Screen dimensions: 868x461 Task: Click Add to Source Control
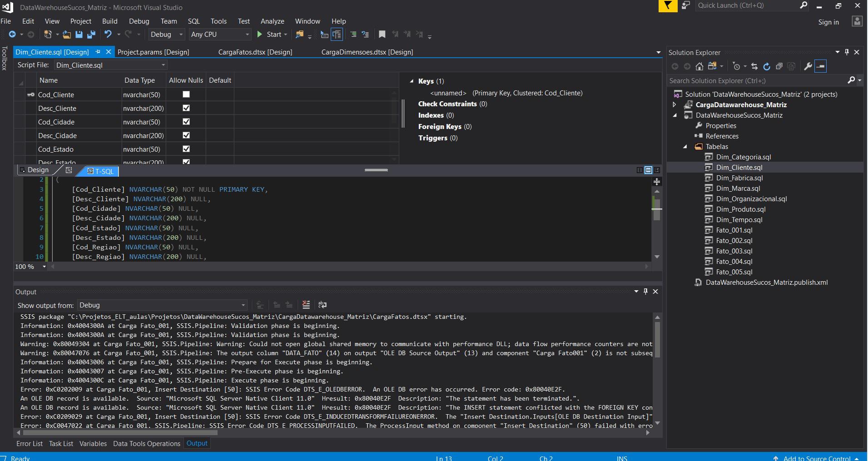[x=817, y=458]
